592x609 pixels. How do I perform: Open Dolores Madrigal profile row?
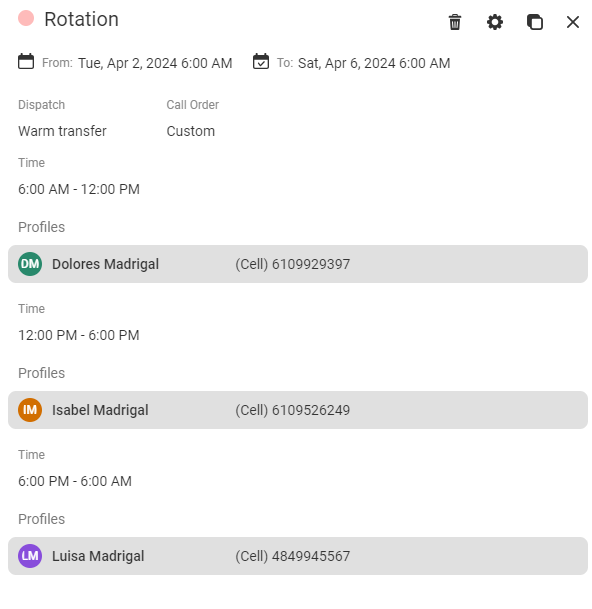click(x=298, y=264)
